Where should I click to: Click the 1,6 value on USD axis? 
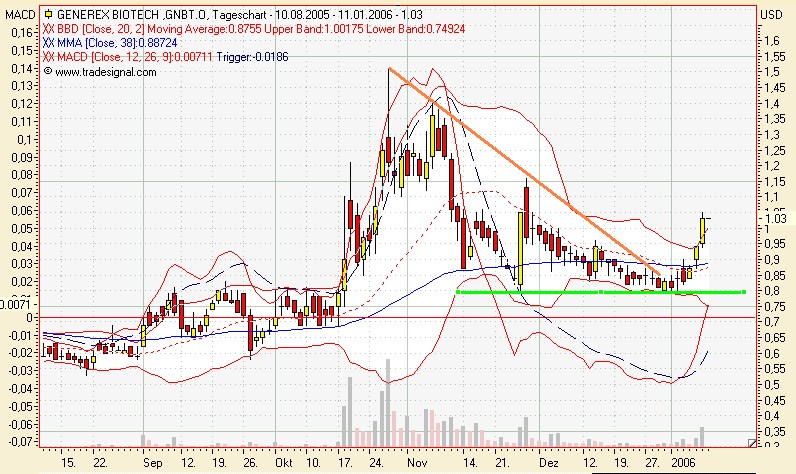point(772,41)
